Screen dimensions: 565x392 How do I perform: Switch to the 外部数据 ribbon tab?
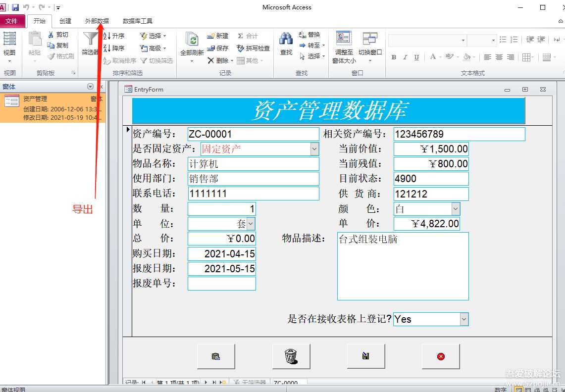97,21
